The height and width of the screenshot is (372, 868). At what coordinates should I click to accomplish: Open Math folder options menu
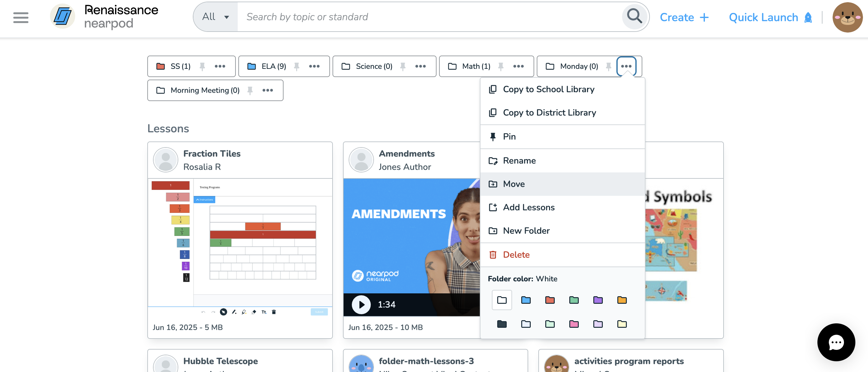(519, 66)
